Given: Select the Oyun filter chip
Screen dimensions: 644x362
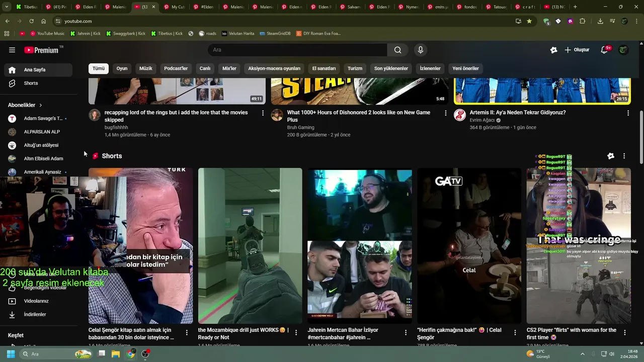Looking at the screenshot, I should (x=122, y=68).
